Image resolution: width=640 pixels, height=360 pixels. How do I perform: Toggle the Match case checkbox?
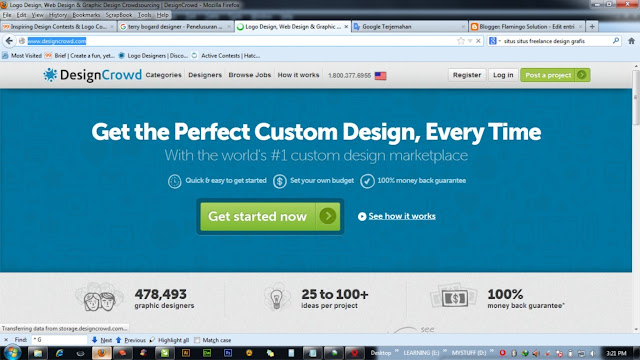click(198, 340)
